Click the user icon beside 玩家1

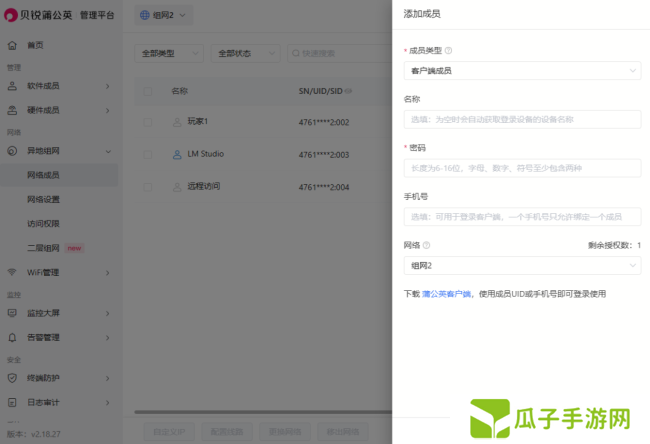coord(177,122)
